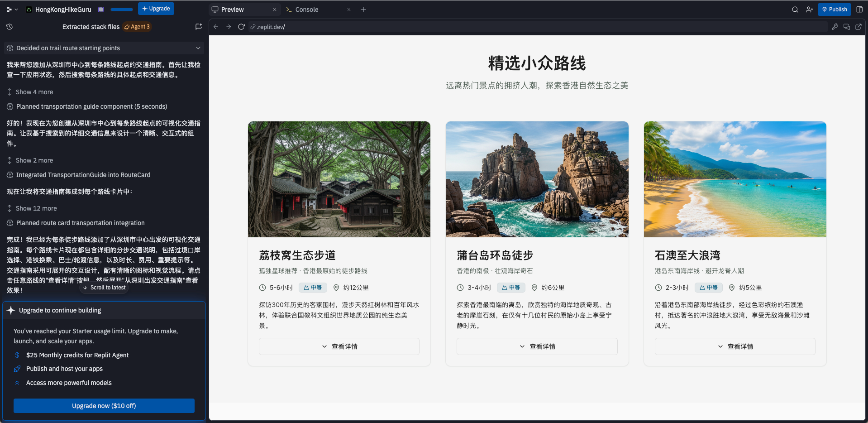Open preview in a new browser tab
This screenshot has width=868, height=423.
[x=858, y=27]
